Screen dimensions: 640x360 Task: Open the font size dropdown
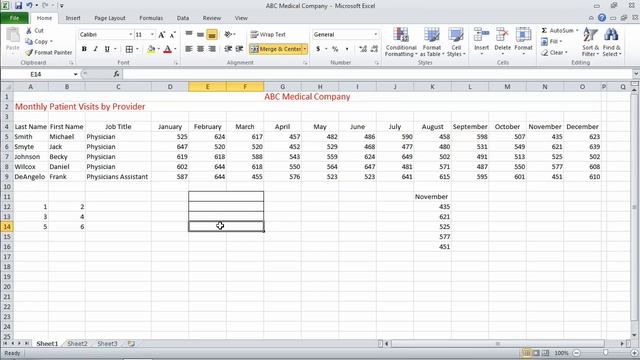tap(152, 35)
